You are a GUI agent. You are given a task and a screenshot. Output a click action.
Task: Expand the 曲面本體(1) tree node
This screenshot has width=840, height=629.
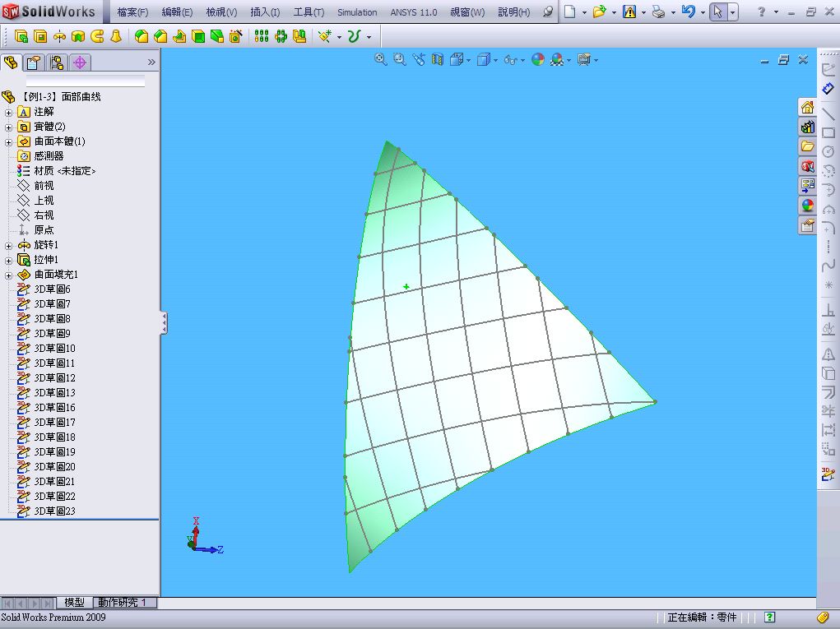[x=8, y=142]
